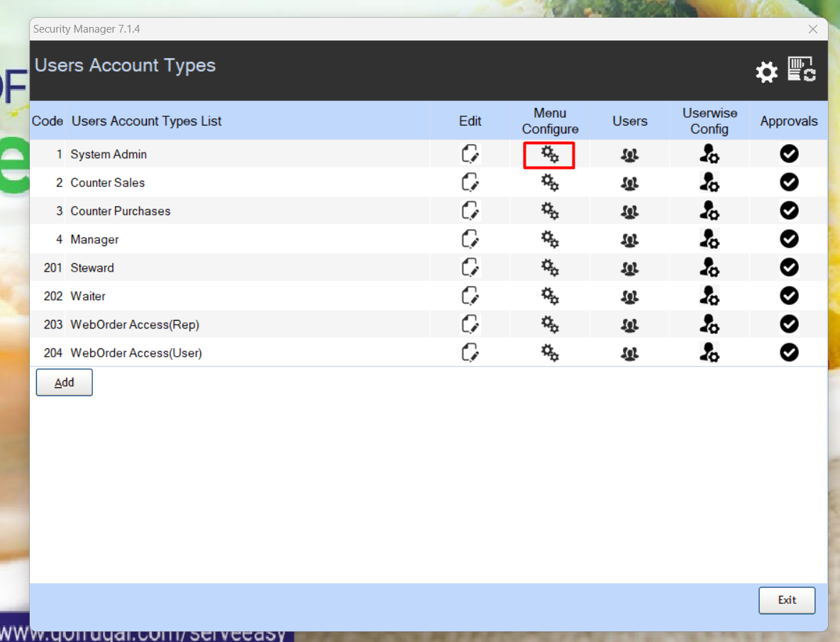Edit the Counter Sales account type

click(x=470, y=182)
